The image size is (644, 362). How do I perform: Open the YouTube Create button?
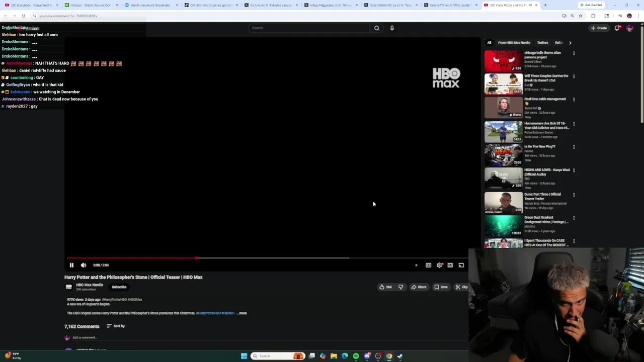click(599, 28)
